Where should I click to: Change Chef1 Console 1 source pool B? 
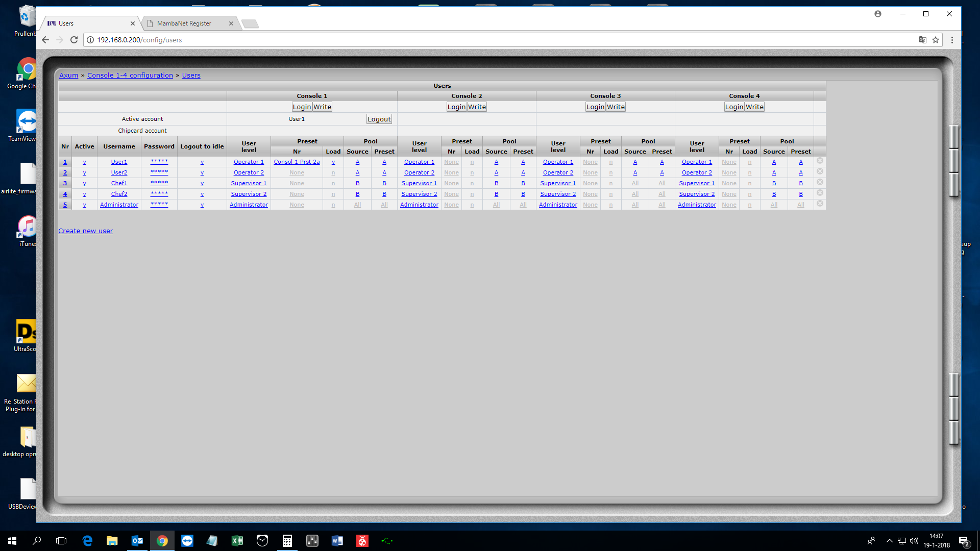357,184
